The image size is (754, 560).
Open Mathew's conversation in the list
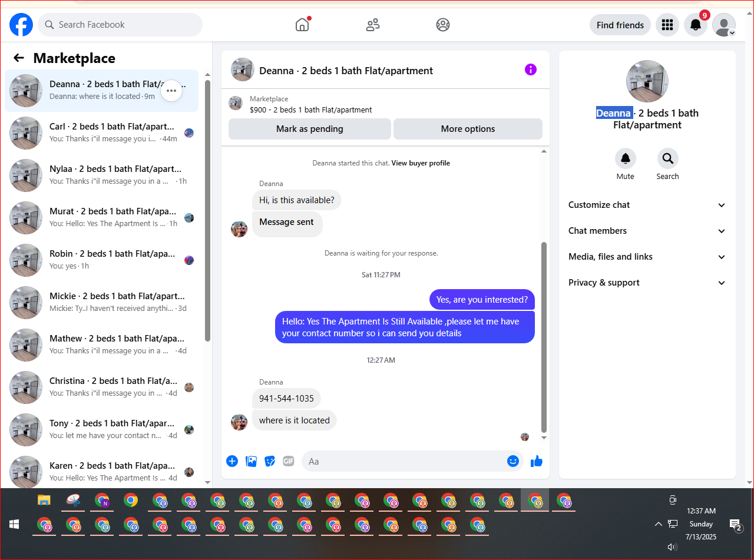coord(101,344)
